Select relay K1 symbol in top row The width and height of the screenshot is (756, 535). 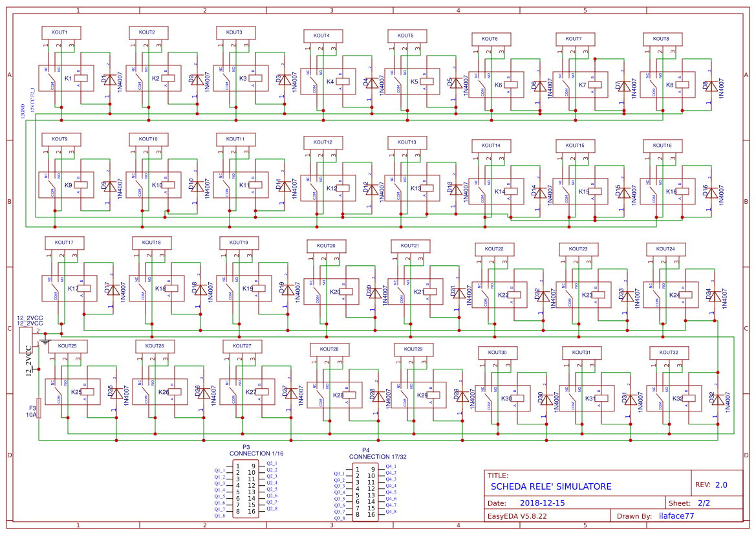[68, 79]
